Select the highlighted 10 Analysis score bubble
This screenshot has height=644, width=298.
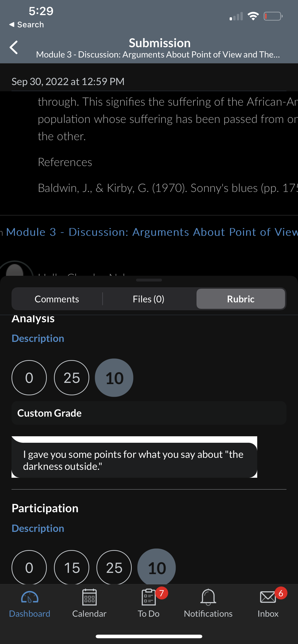coord(114,378)
